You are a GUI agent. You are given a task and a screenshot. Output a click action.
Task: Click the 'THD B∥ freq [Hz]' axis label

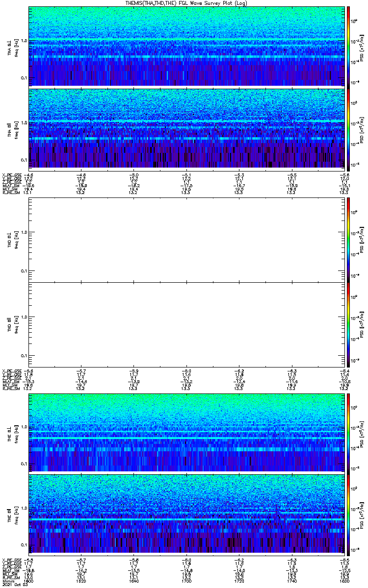pos(13,325)
